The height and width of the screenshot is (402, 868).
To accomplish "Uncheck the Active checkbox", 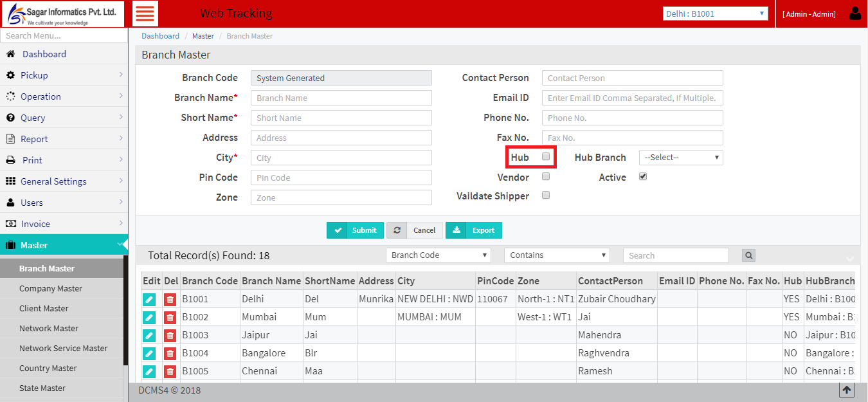I will (642, 176).
